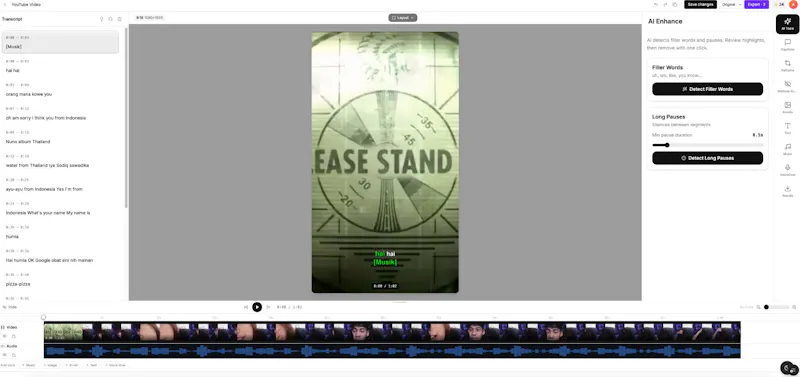Add a Music track

pyautogui.click(x=29, y=365)
